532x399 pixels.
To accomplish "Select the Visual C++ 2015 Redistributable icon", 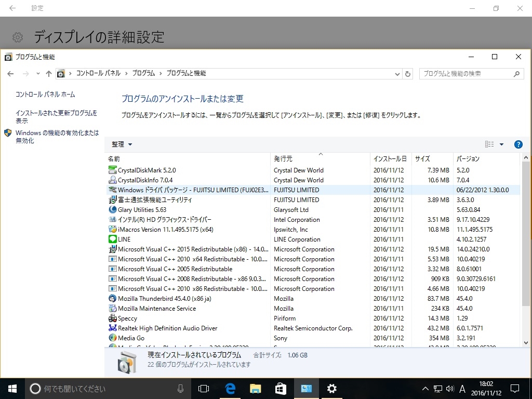I will 112,249.
